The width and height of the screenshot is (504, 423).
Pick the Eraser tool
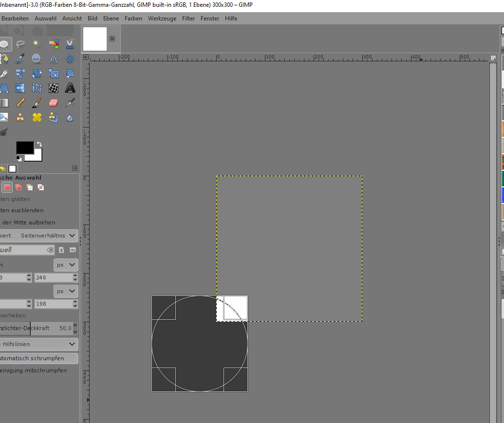(54, 103)
